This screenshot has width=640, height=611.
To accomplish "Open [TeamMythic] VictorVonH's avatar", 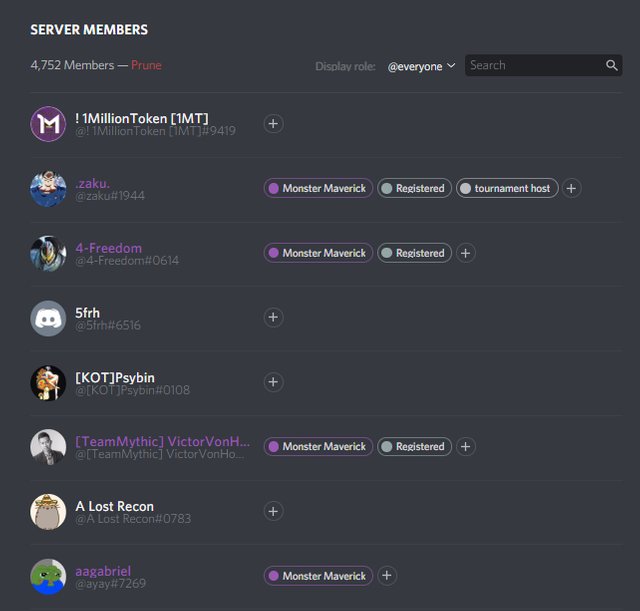I will [x=48, y=447].
